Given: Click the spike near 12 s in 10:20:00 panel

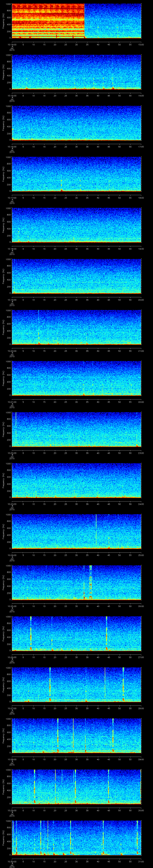Looking at the screenshot, I should 39,327.
